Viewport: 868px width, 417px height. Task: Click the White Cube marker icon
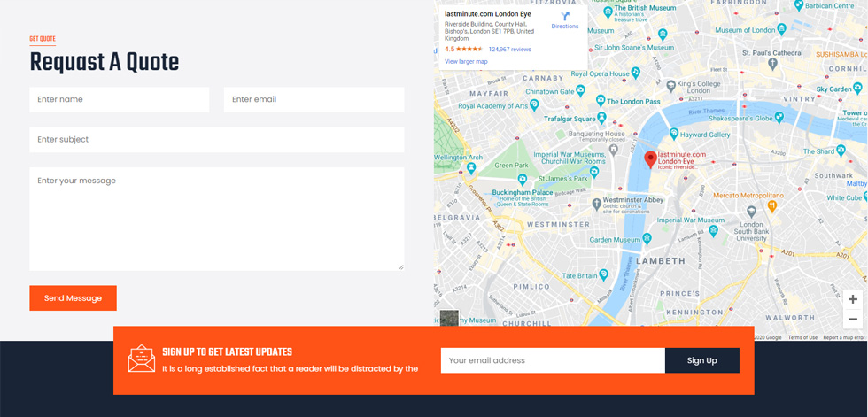coord(866,197)
